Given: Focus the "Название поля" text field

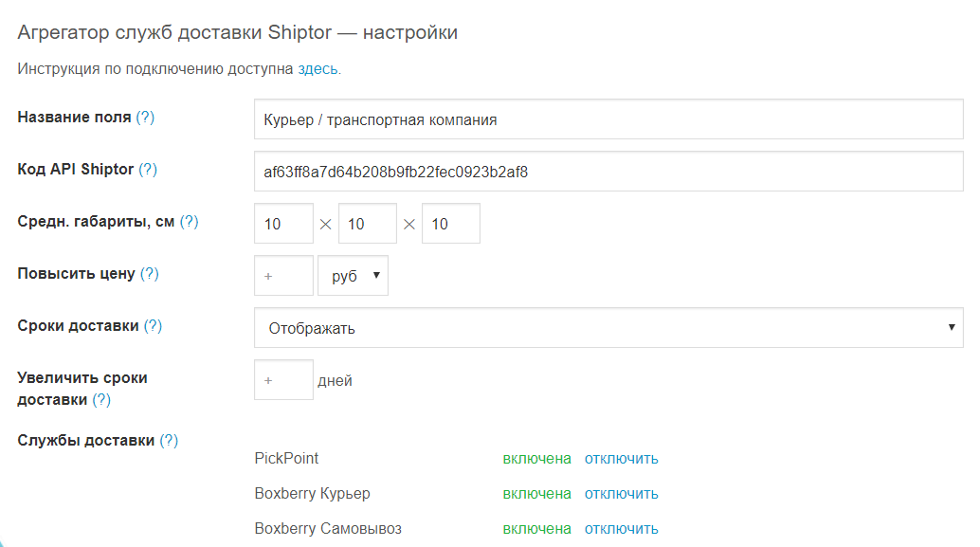Looking at the screenshot, I should [608, 119].
